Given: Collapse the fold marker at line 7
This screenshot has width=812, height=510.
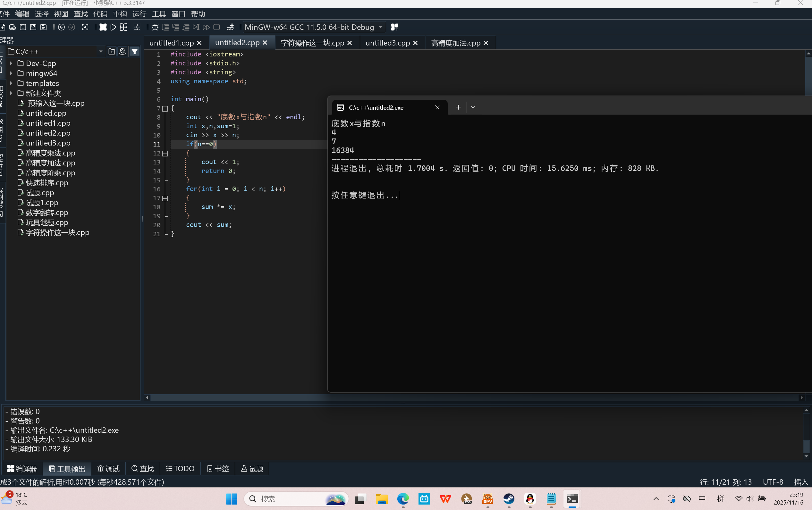Looking at the screenshot, I should click(x=165, y=109).
